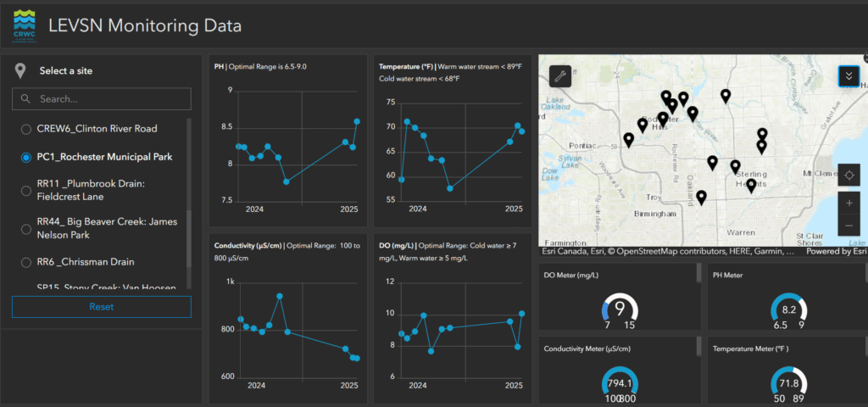The image size is (868, 407).
Task: Select map pin east of Troy label
Action: (x=701, y=197)
